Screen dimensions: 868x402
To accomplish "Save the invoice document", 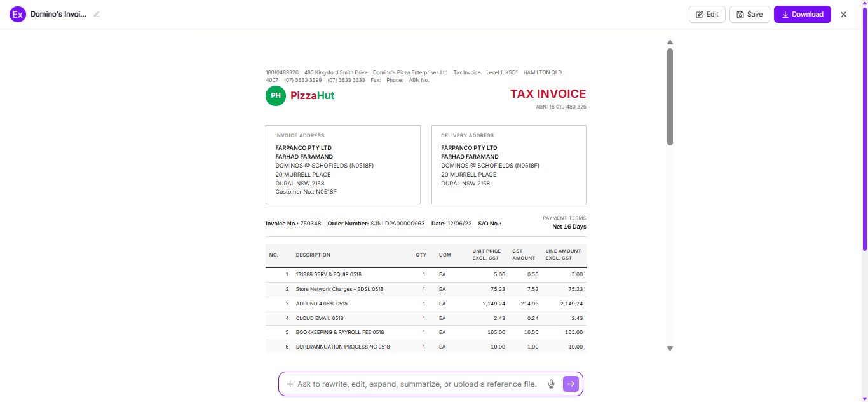I will [750, 14].
